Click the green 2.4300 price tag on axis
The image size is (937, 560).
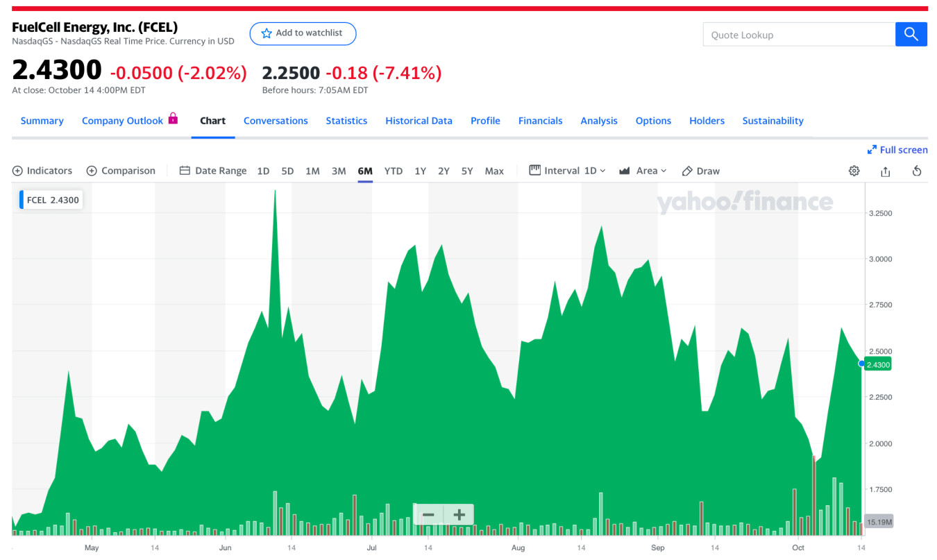(878, 364)
